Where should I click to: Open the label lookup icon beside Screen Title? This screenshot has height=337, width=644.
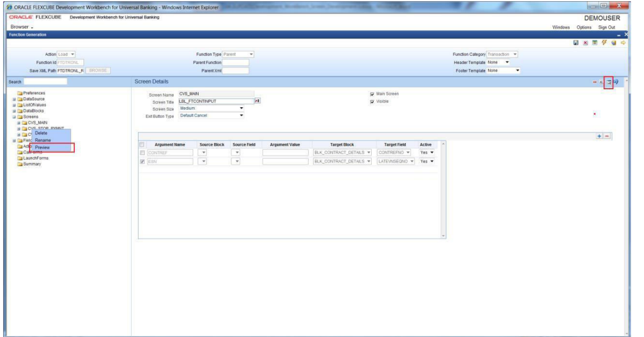point(257,101)
